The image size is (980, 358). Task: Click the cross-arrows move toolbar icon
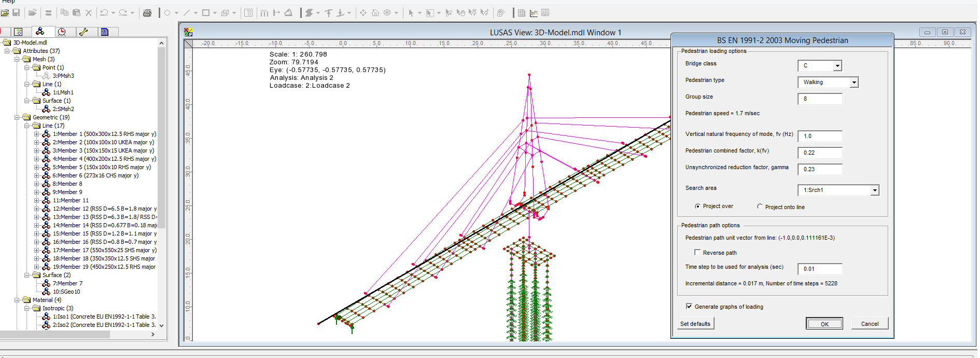(x=363, y=13)
